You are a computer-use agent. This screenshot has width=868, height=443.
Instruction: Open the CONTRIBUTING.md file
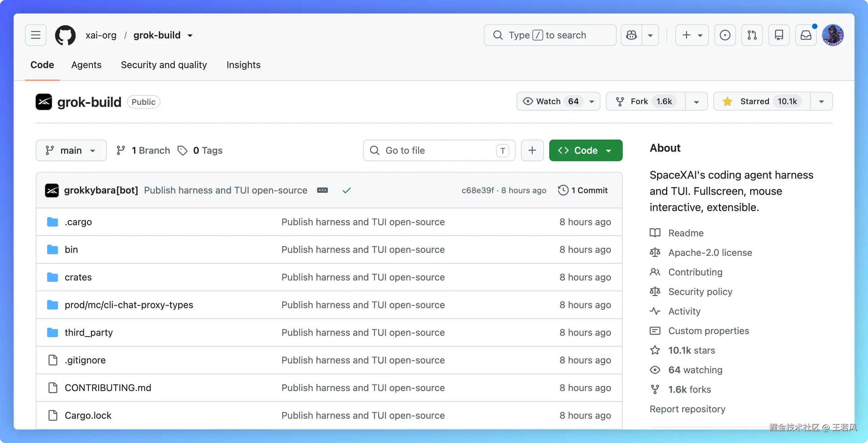tap(108, 388)
